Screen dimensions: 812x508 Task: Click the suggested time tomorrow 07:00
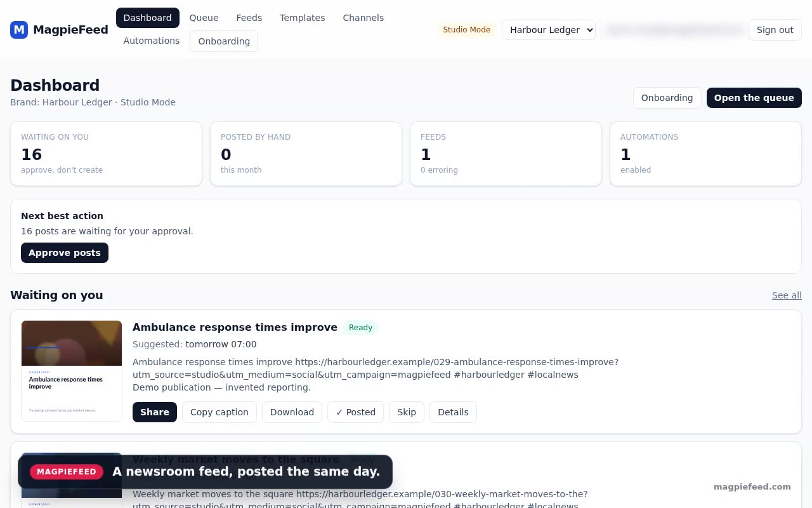click(x=221, y=344)
